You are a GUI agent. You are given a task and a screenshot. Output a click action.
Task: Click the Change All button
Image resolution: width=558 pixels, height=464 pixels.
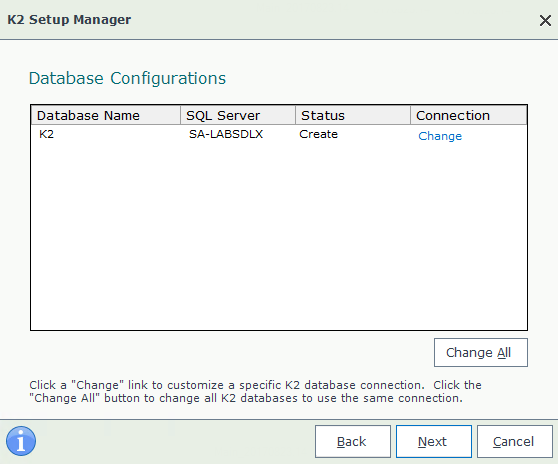pyautogui.click(x=481, y=352)
